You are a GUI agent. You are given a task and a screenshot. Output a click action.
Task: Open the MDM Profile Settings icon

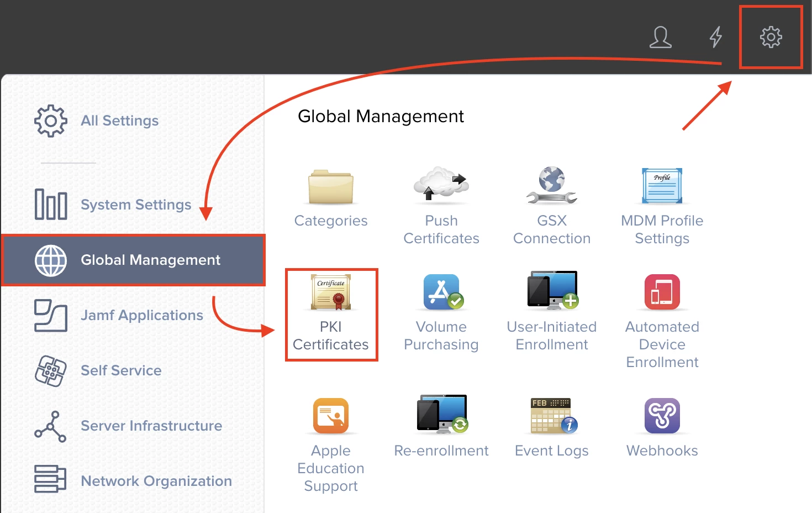[662, 186]
